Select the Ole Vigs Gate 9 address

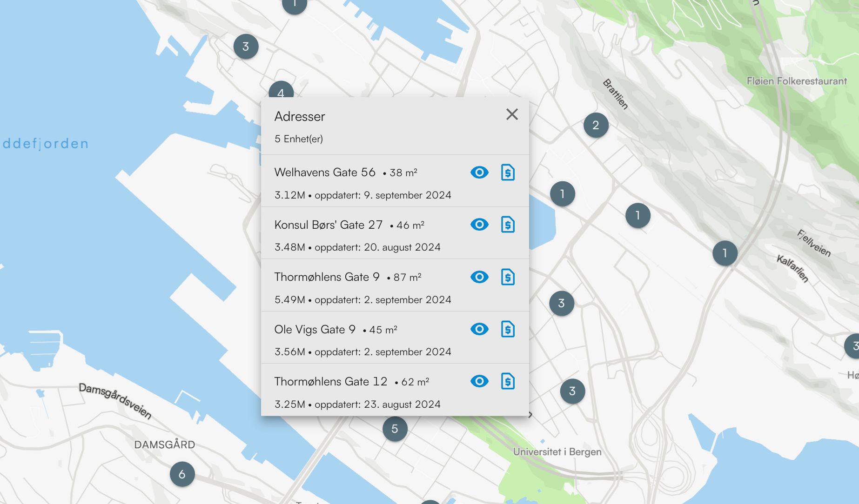[315, 330]
